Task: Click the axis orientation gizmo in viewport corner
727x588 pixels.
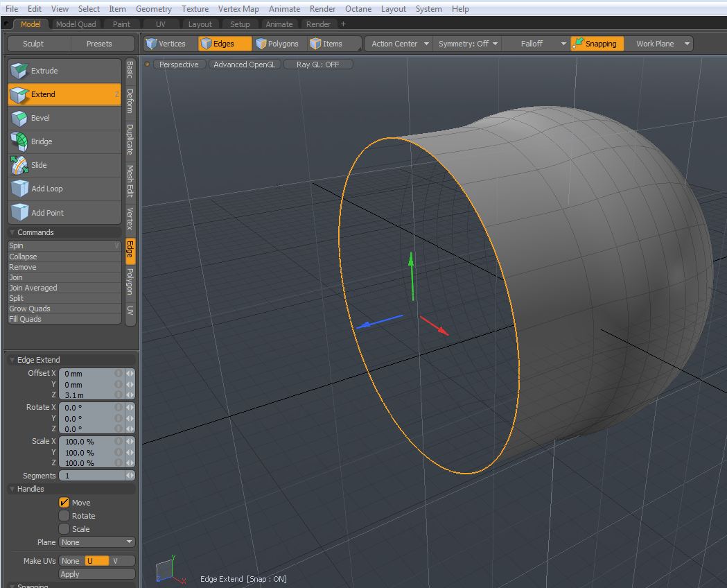Action: coord(170,569)
